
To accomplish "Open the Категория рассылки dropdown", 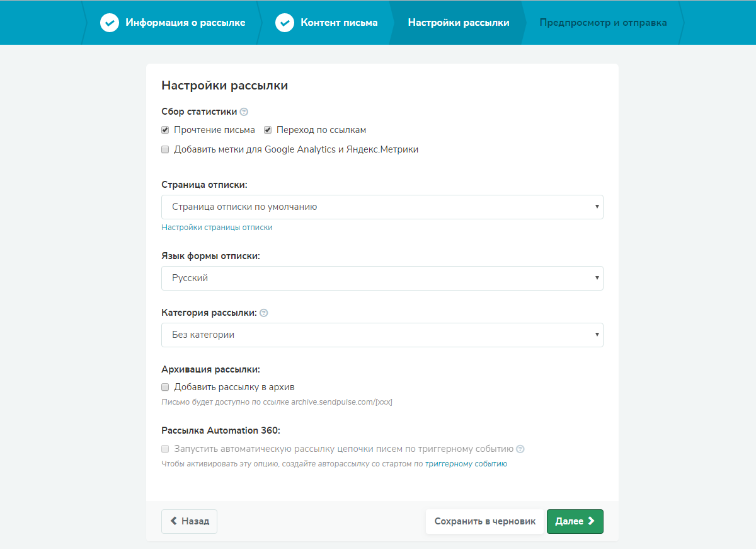I will pyautogui.click(x=382, y=335).
